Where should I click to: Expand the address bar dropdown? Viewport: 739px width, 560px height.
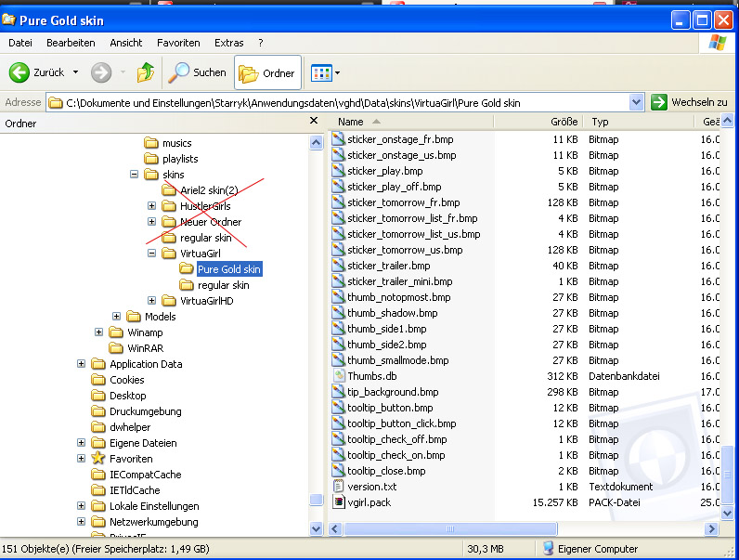point(636,102)
